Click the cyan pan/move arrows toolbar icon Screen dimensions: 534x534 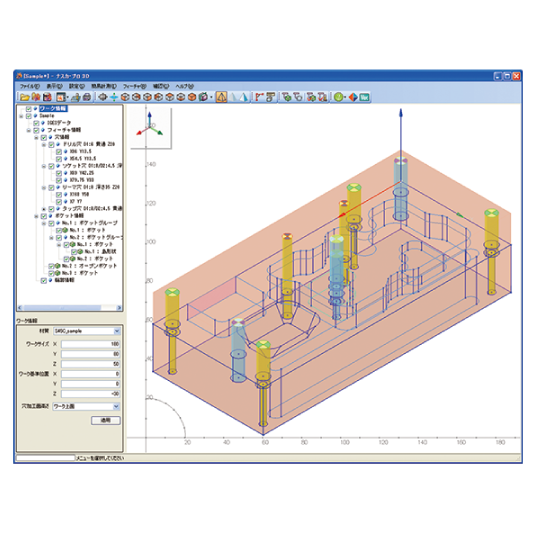(114, 97)
